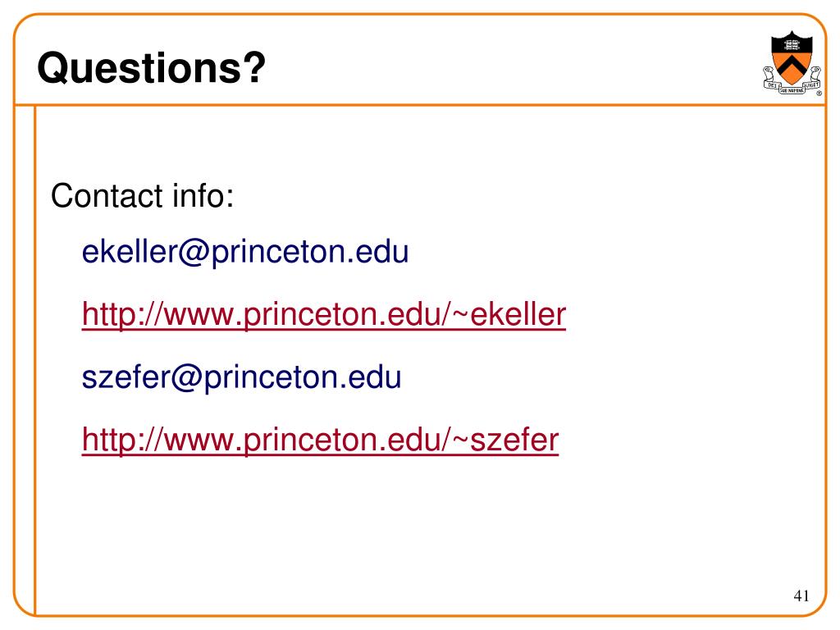Click the ekeller@princeton.edu email address
The height and width of the screenshot is (630, 840).
tap(244, 252)
